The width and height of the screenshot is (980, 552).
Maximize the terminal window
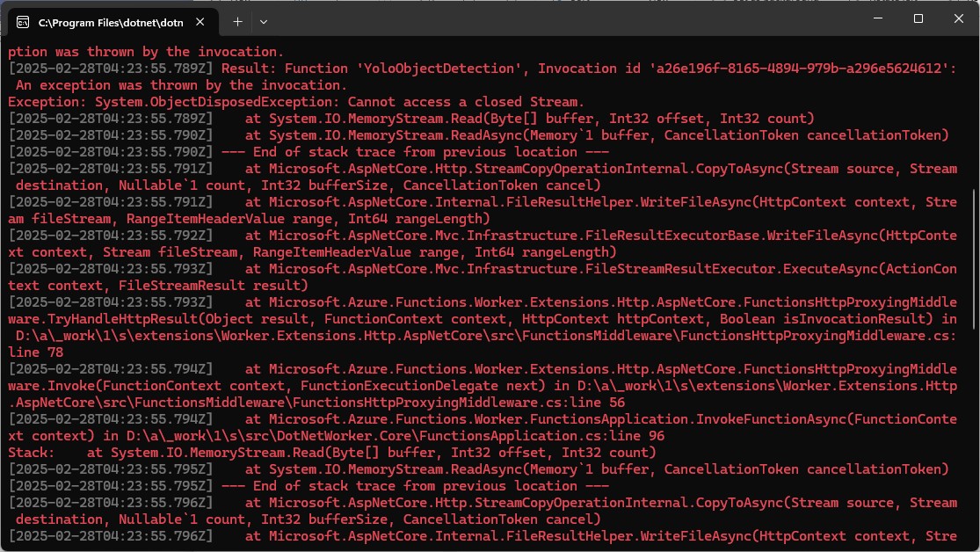tap(918, 18)
